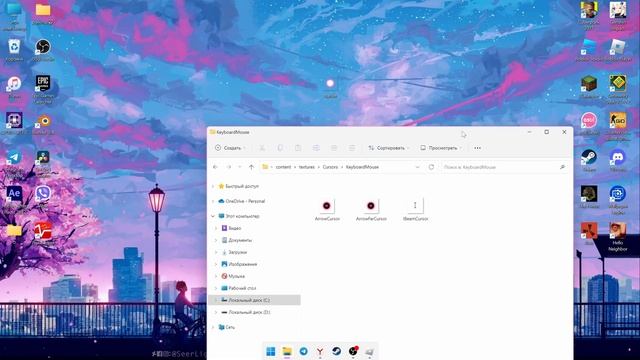Open the address bar history dropdown

click(417, 167)
